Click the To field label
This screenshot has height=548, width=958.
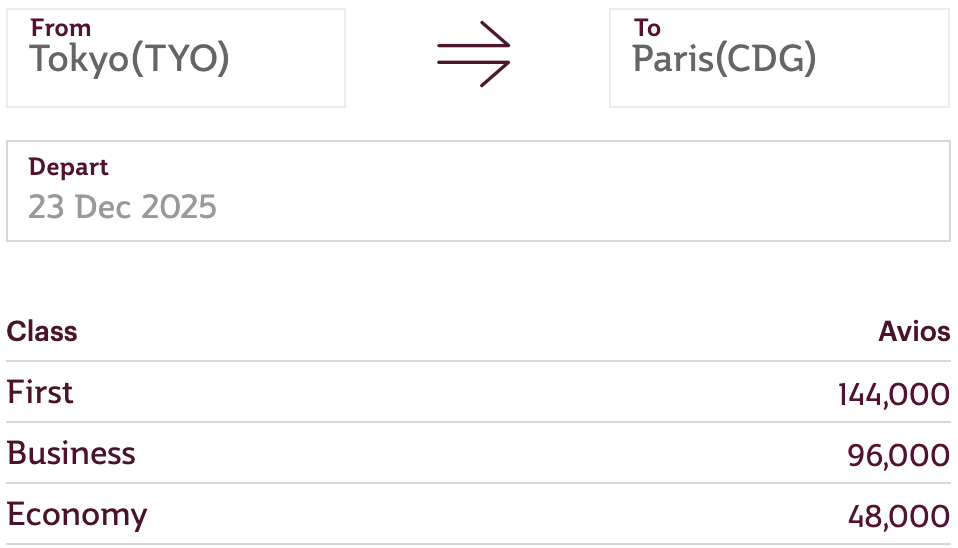pos(647,28)
